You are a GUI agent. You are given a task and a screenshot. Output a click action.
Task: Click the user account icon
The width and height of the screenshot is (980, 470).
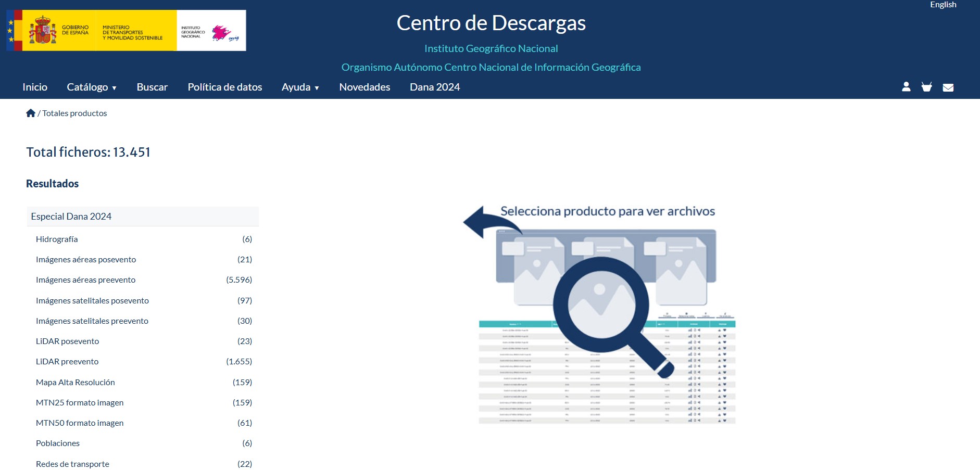(906, 87)
